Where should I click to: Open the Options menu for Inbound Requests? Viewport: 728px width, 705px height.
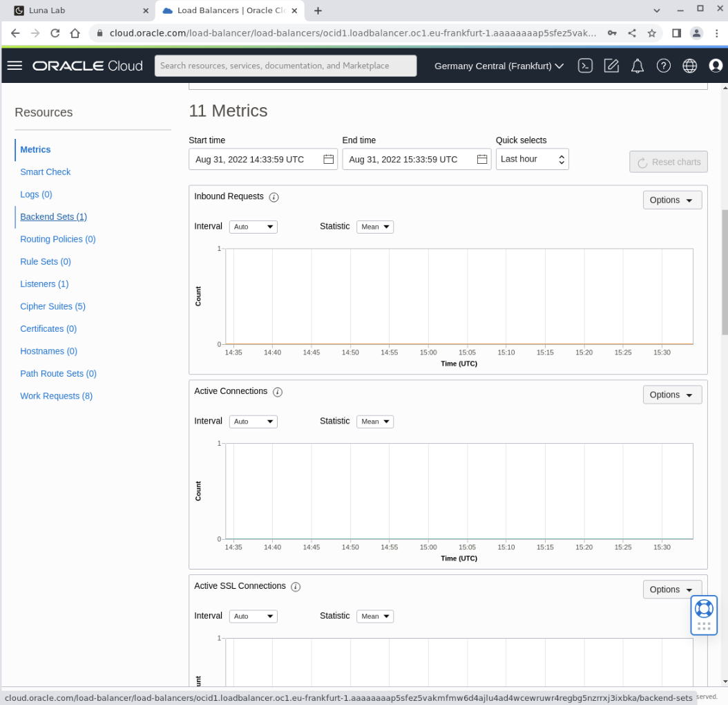672,199
